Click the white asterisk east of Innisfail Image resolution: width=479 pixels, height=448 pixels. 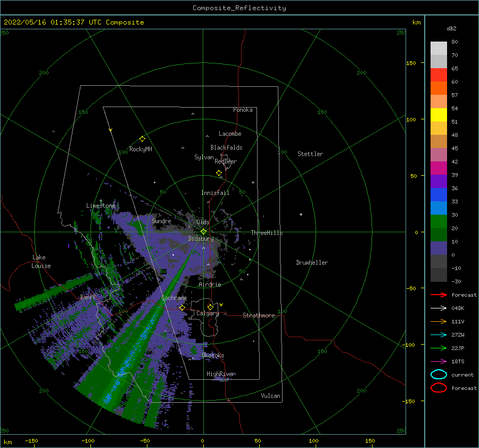[x=253, y=183]
